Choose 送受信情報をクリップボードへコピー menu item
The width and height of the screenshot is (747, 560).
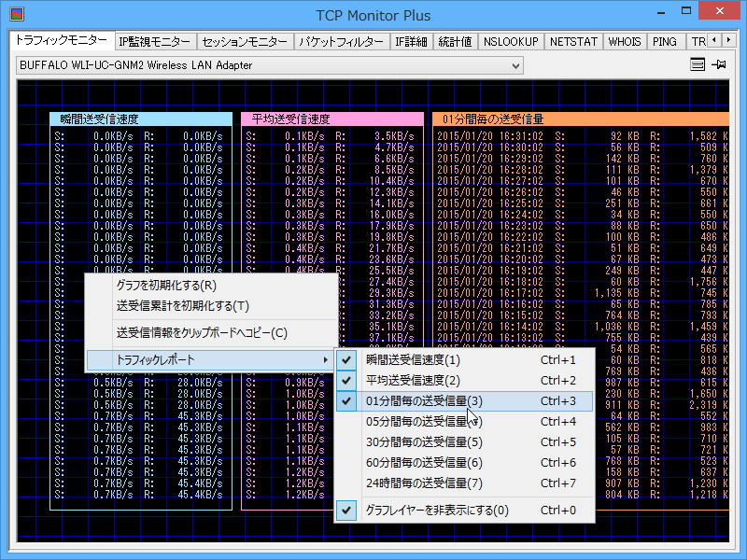click(x=184, y=332)
